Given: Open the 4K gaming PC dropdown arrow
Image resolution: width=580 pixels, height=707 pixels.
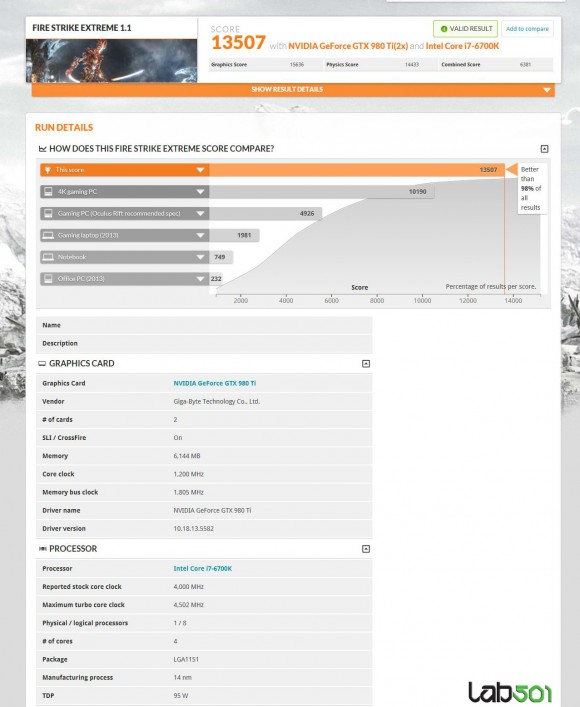Looking at the screenshot, I should click(x=200, y=192).
